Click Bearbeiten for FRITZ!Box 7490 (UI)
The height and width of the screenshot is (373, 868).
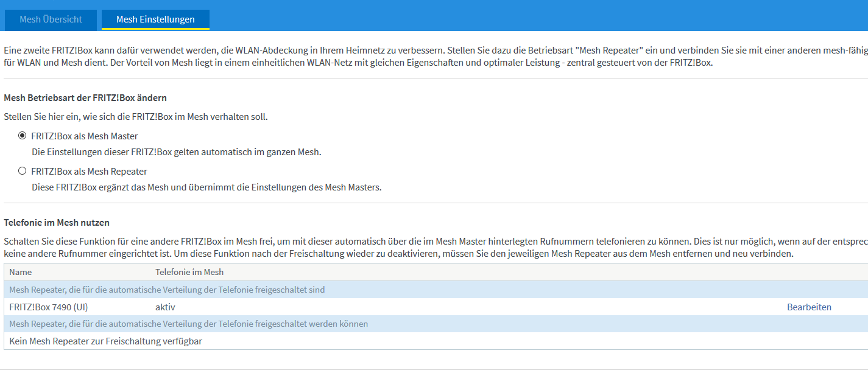coord(809,307)
